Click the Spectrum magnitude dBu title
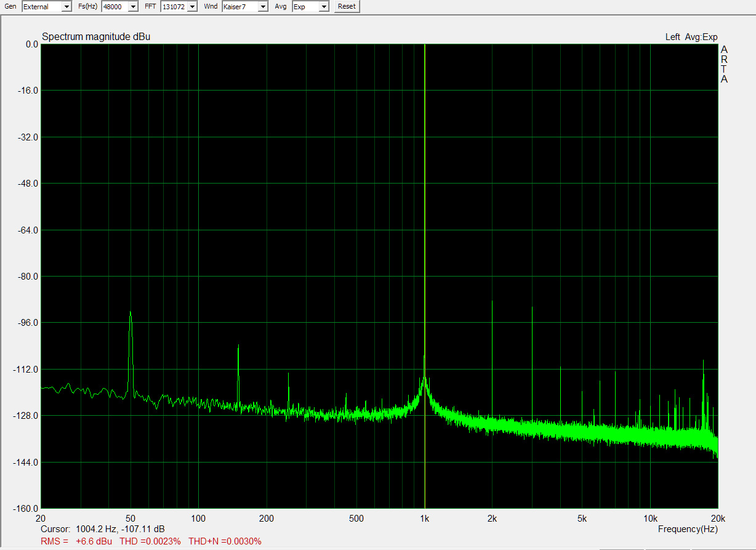Image resolution: width=756 pixels, height=550 pixels. pyautogui.click(x=96, y=37)
